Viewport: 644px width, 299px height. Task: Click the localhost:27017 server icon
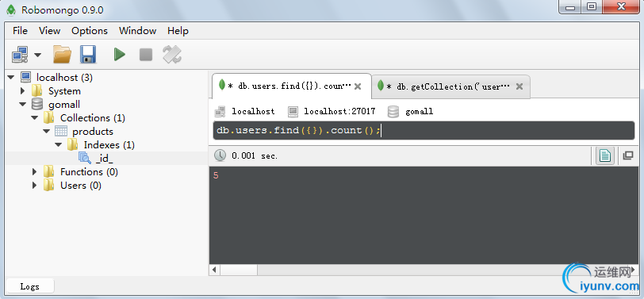click(293, 111)
